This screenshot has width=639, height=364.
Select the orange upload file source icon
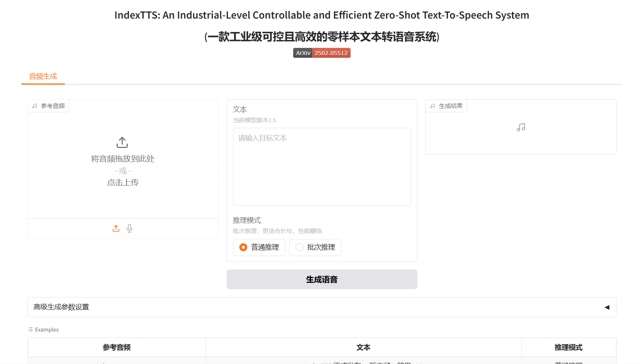[x=116, y=228]
